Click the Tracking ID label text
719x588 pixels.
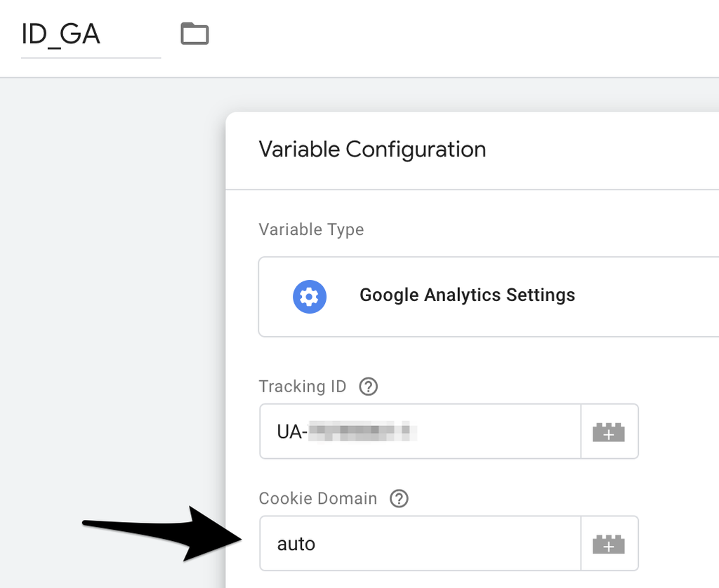303,387
